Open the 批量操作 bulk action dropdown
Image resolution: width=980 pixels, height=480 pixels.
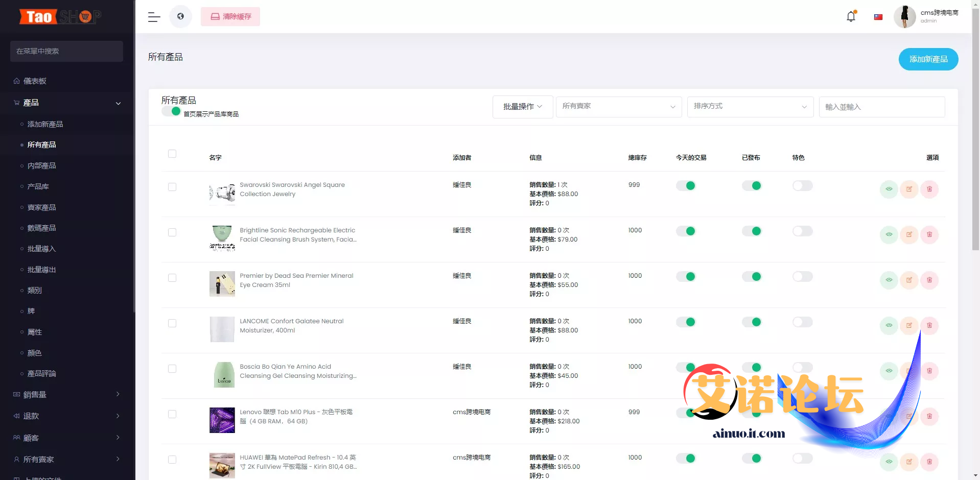522,107
